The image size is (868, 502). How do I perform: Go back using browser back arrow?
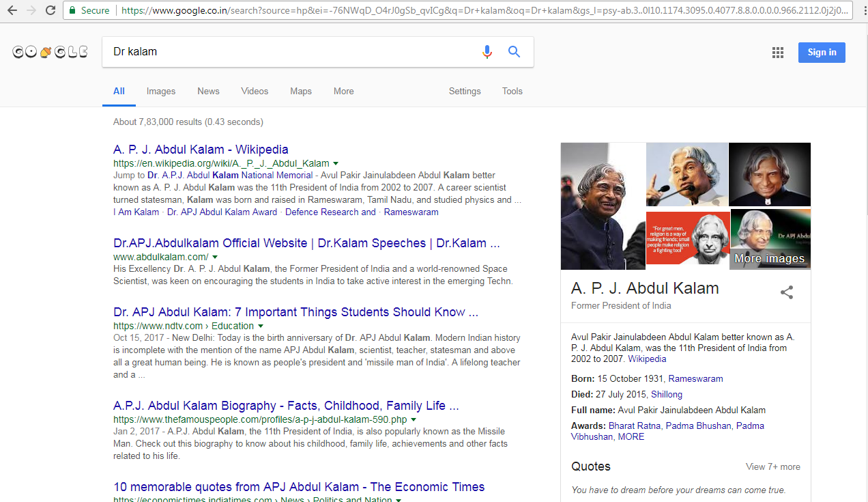[12, 10]
